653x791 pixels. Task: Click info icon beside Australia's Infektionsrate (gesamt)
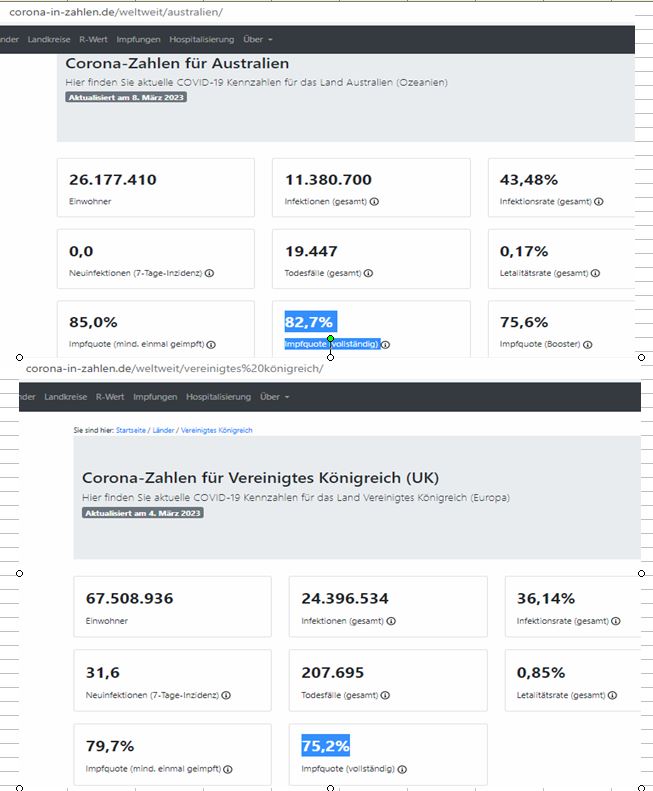point(598,201)
